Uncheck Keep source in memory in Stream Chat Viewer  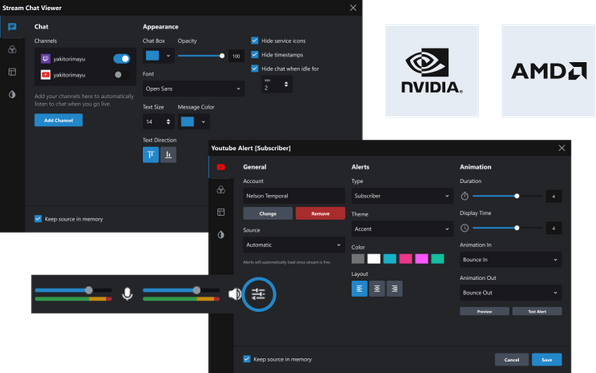coord(38,219)
